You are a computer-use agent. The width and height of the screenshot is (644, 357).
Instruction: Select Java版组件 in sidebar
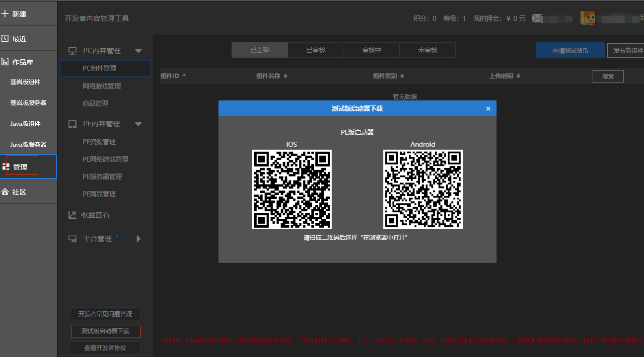pyautogui.click(x=25, y=124)
